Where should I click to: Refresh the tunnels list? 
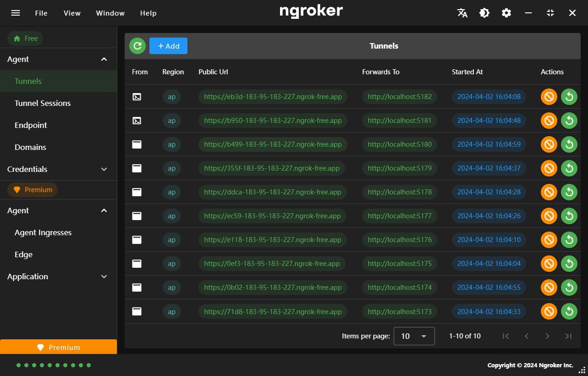tap(137, 46)
